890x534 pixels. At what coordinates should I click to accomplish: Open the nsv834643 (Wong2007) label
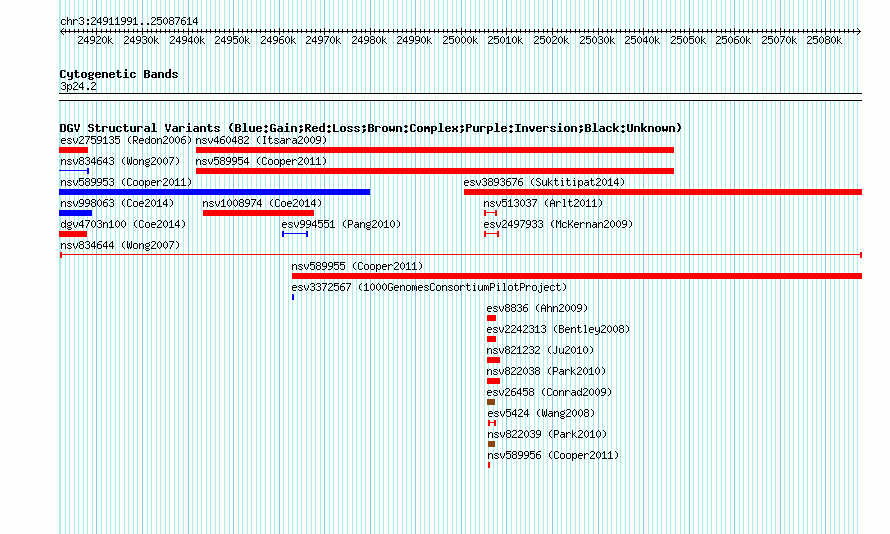click(120, 161)
